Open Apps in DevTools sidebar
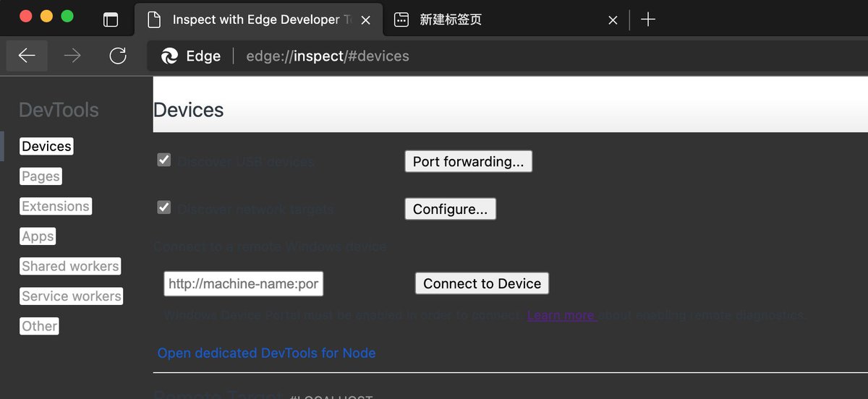 click(x=38, y=236)
